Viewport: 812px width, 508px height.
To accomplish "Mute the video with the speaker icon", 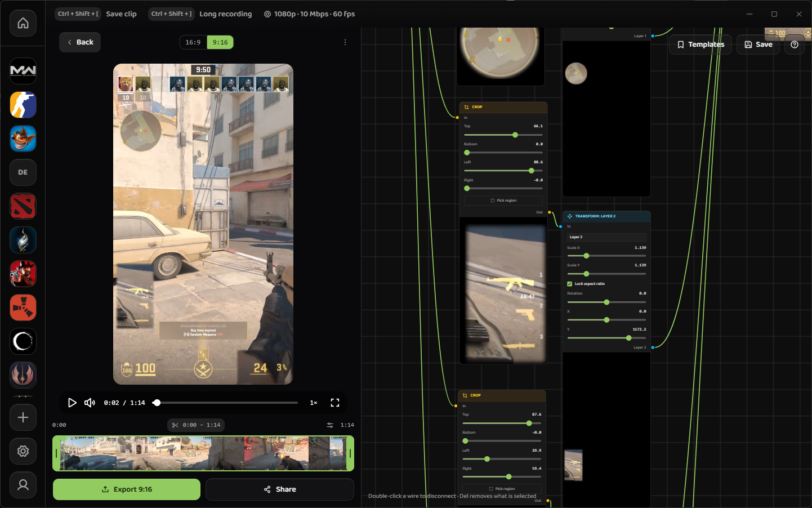I will pos(90,403).
